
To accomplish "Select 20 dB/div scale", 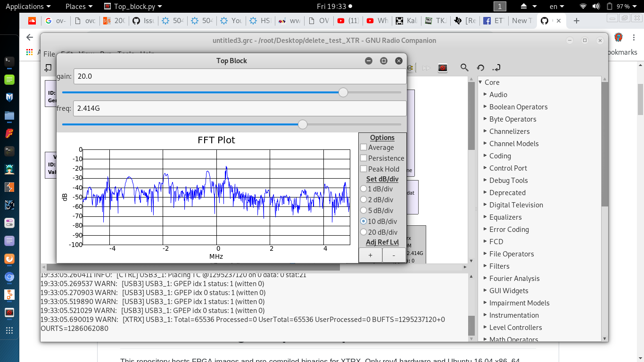I will [363, 232].
